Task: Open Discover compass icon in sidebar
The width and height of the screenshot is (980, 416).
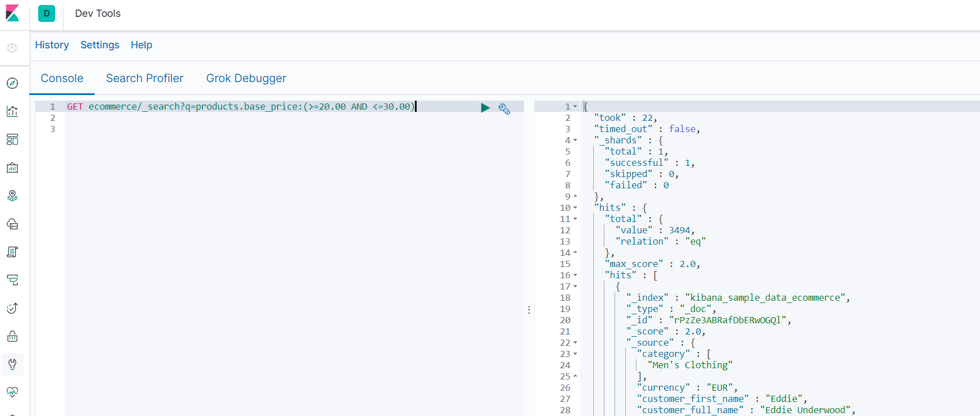Action: 12,83
